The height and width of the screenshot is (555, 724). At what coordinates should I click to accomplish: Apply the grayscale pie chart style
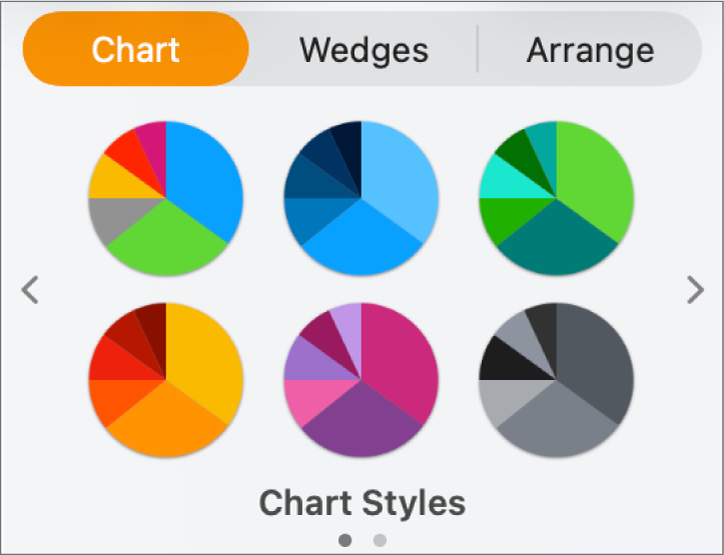click(556, 380)
